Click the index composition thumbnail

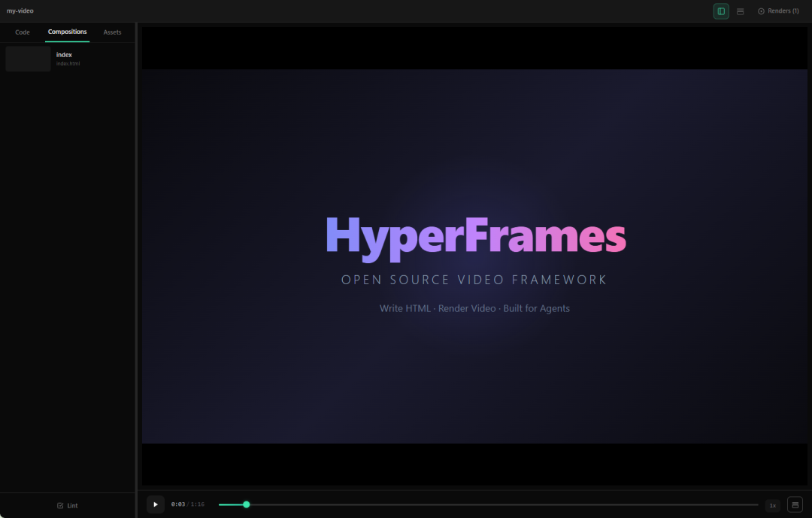pos(28,59)
